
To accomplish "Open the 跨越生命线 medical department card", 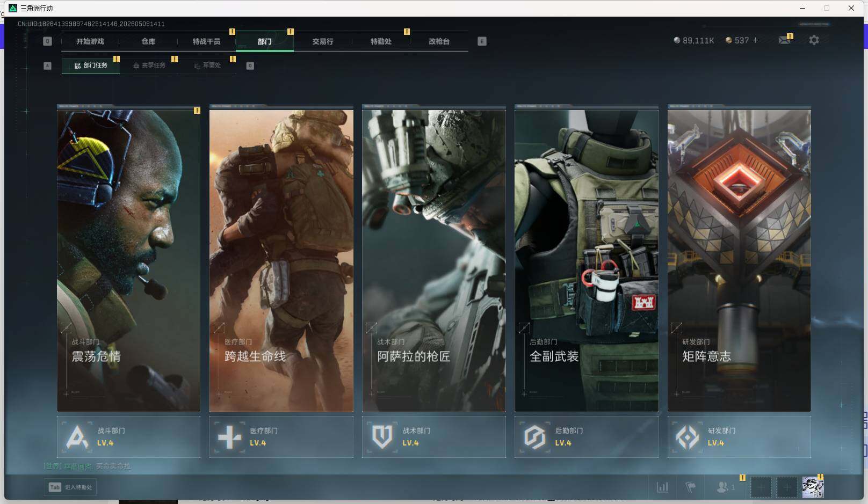I will [281, 260].
